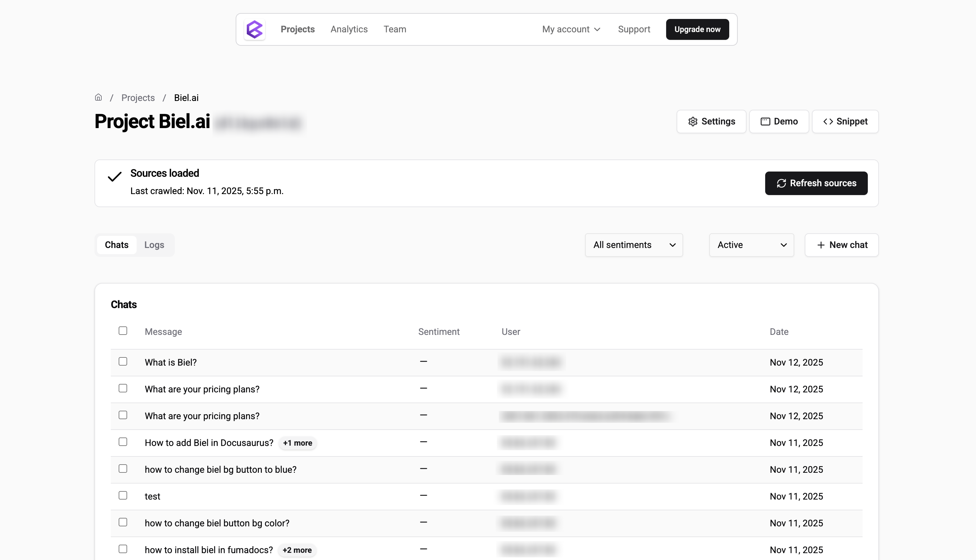Image resolution: width=976 pixels, height=560 pixels.
Task: Switch to the Logs tab
Action: pos(154,245)
